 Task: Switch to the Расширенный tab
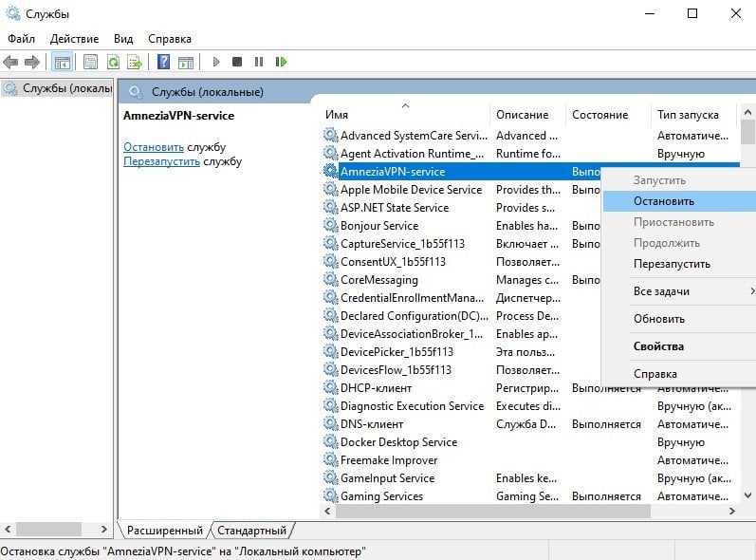[164, 530]
